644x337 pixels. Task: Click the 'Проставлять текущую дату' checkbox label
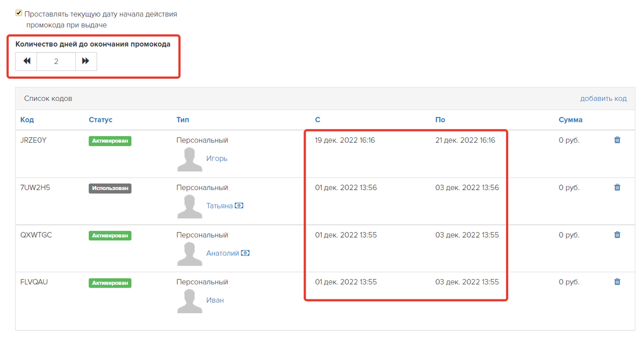100,19
